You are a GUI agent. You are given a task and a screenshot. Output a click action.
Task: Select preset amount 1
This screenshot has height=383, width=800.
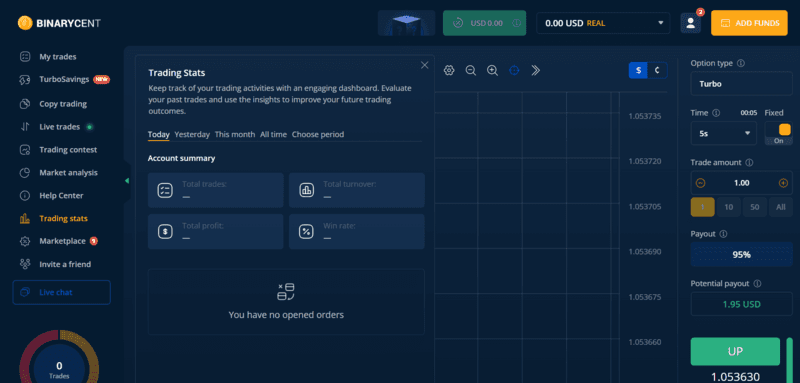coord(703,207)
